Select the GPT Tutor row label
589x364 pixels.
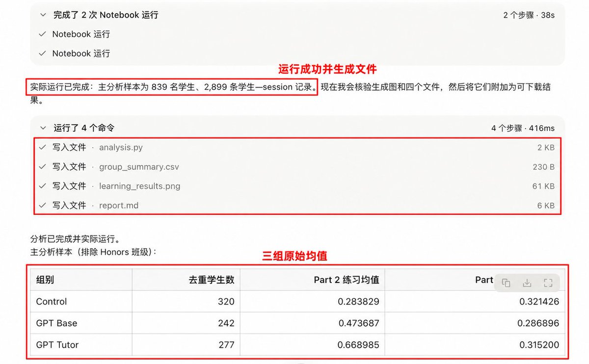point(57,345)
